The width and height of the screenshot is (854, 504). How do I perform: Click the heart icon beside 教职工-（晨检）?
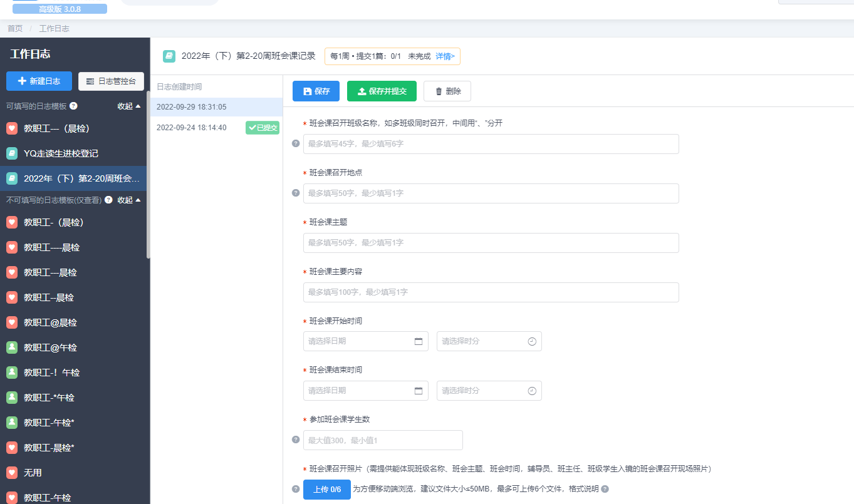[11, 222]
